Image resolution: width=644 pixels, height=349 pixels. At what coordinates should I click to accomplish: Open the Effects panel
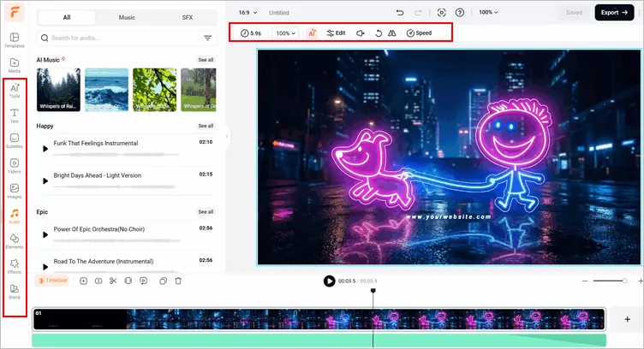15,266
